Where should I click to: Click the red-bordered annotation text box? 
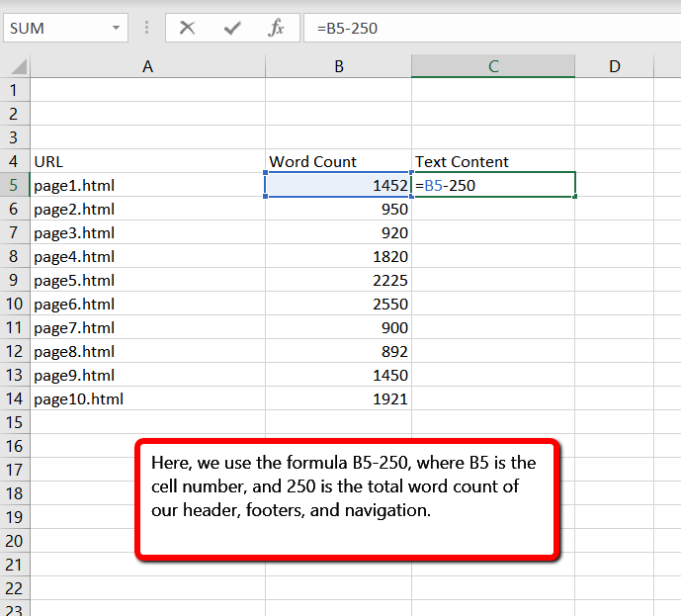pos(347,501)
